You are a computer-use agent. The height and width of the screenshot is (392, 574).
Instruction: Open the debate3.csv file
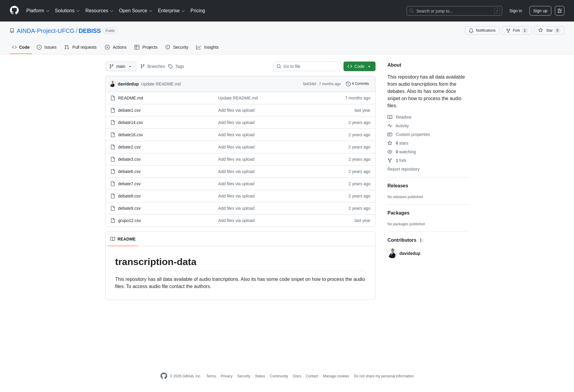coord(129,159)
